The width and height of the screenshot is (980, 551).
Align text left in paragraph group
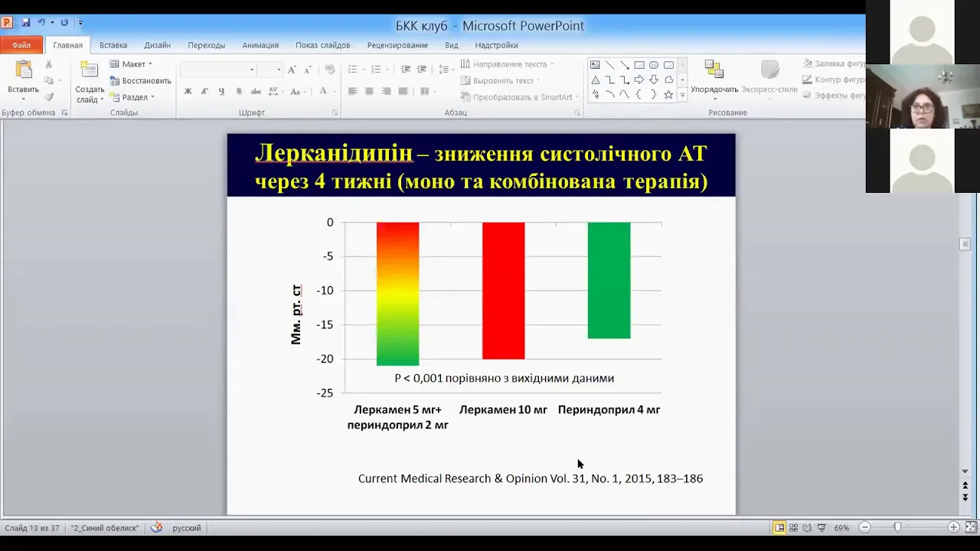tap(352, 91)
